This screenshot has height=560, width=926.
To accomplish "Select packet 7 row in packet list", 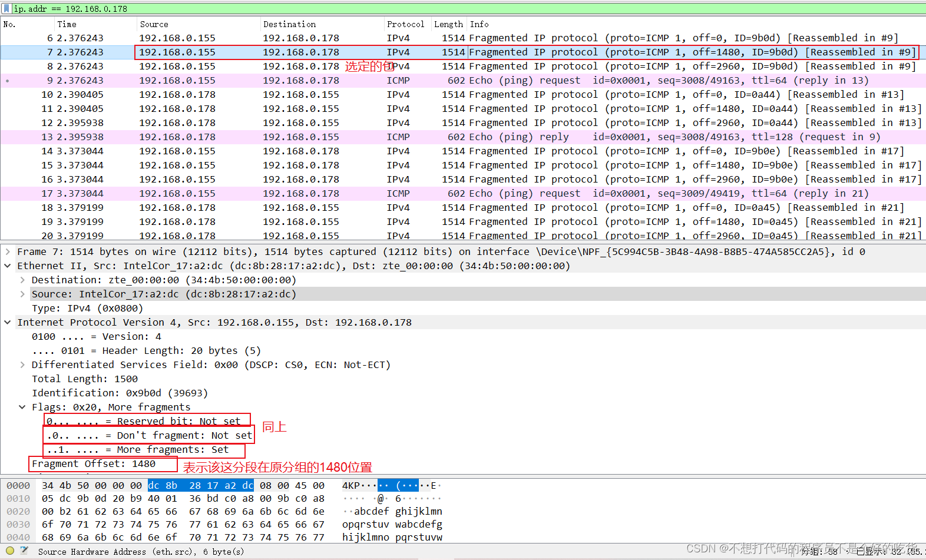I will (x=463, y=52).
